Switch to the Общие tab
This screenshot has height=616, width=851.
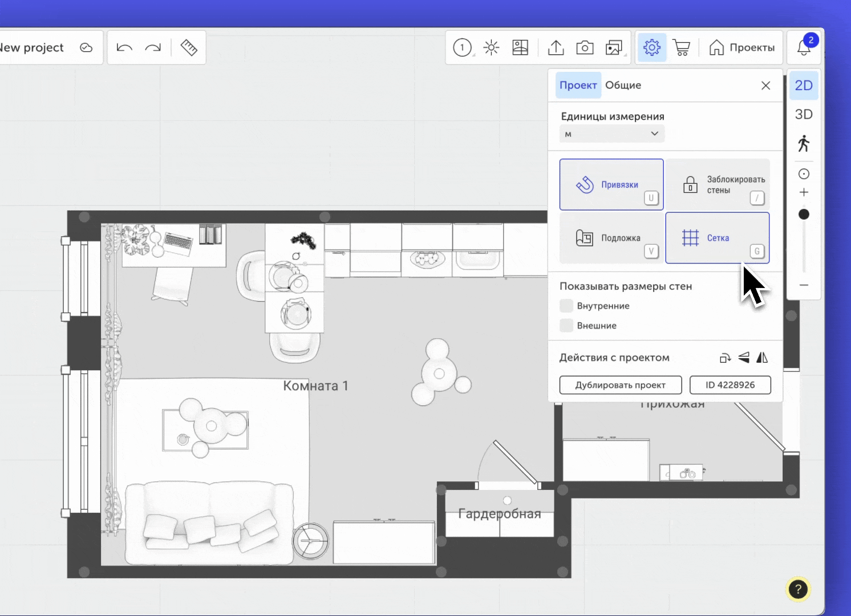[623, 85]
